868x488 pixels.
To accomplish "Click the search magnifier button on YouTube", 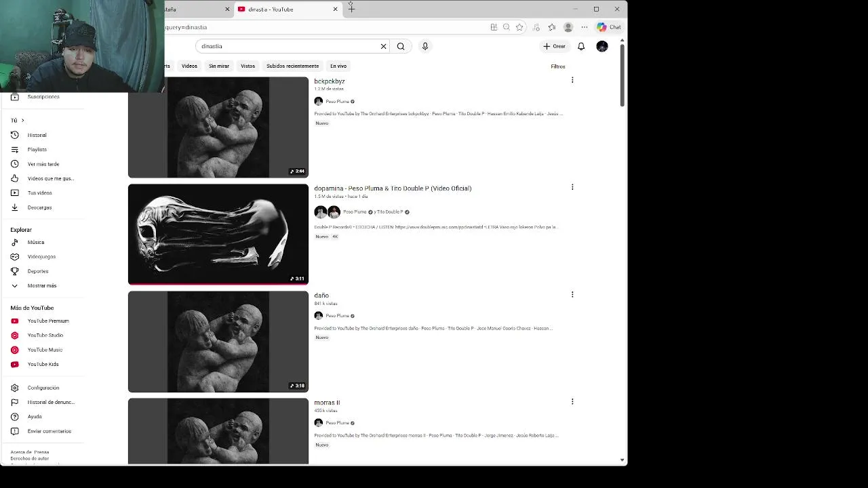I will (x=401, y=46).
